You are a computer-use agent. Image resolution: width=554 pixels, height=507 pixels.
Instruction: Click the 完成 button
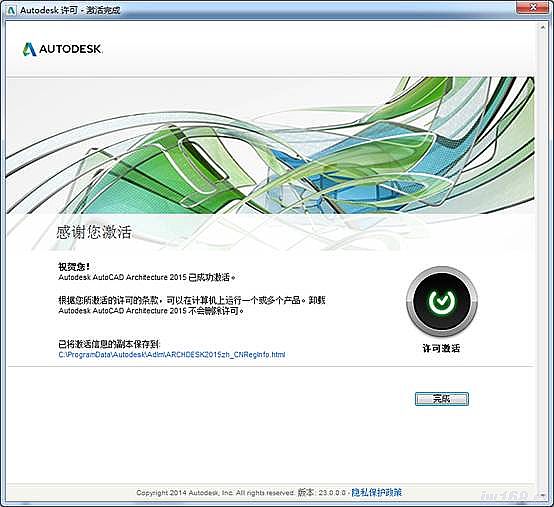pyautogui.click(x=442, y=399)
